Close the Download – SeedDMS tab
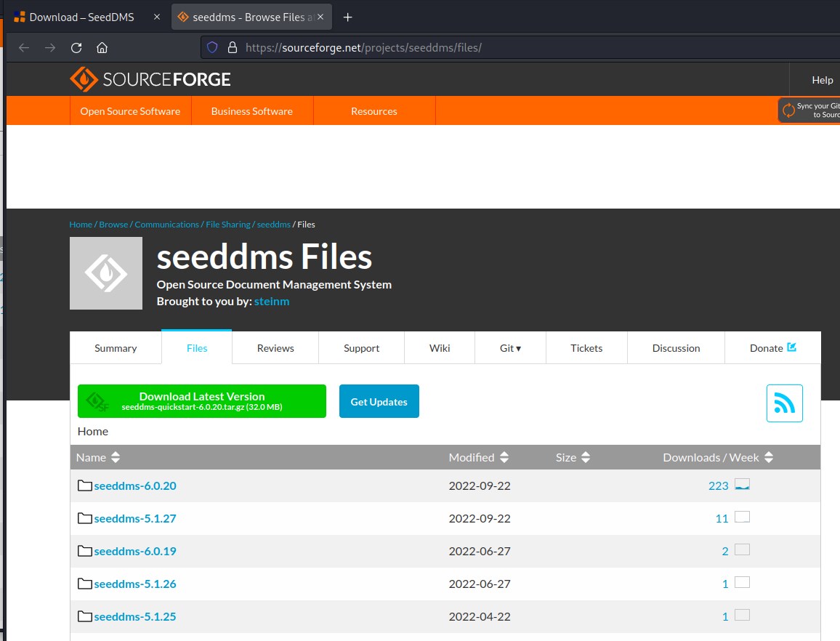The width and height of the screenshot is (840, 641). tap(157, 17)
